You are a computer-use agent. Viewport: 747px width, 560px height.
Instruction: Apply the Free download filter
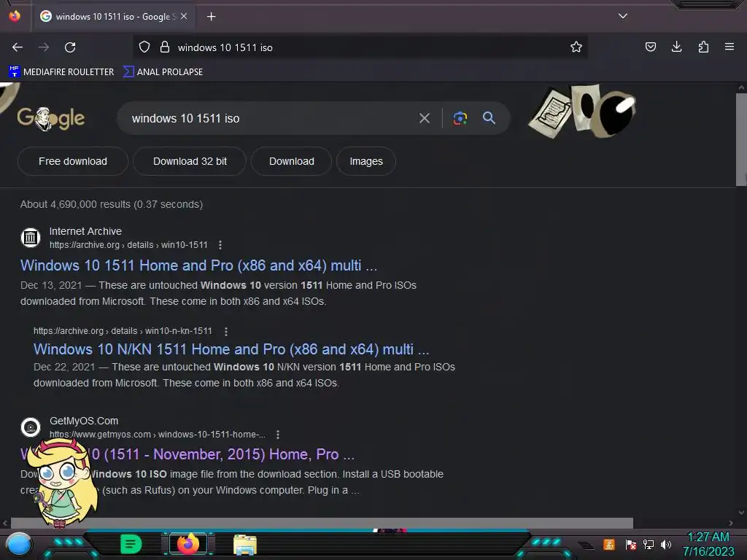click(73, 161)
